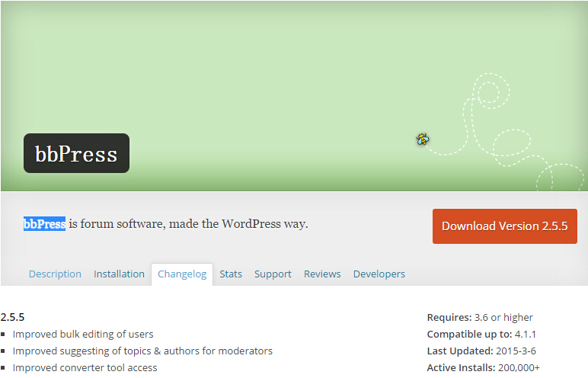Click the Active Installs 200,000+ line
The image size is (588, 378).
[x=483, y=367]
